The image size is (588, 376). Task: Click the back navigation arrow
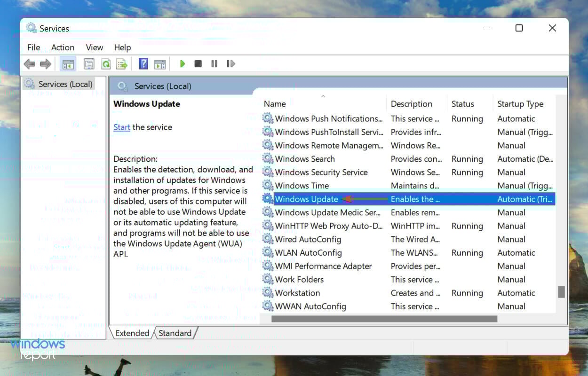click(x=29, y=63)
